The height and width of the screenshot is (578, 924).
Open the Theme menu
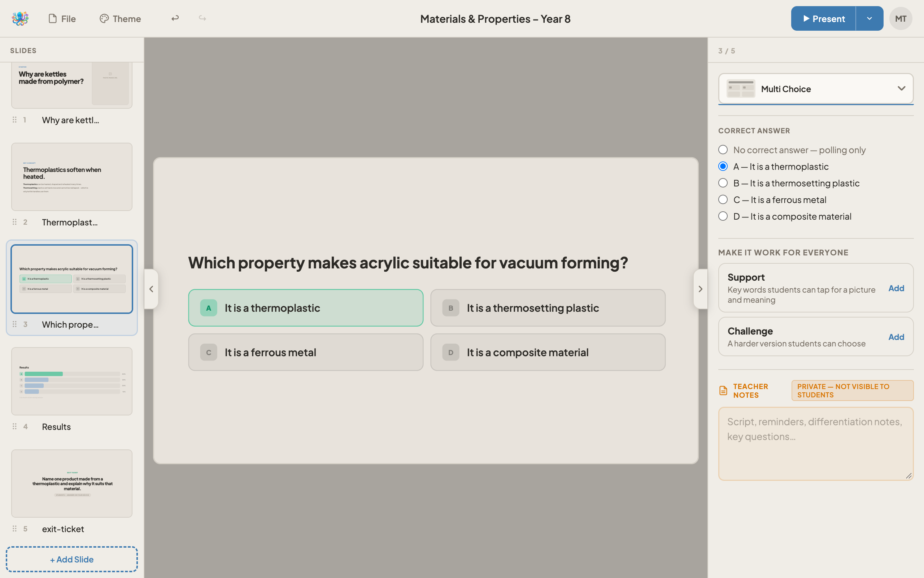120,18
